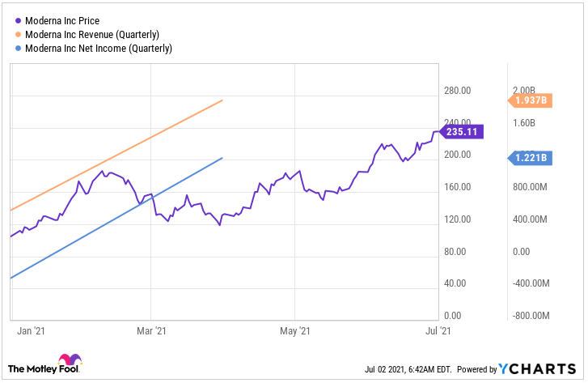Click the 280.00 price axis label
The image size is (588, 383).
pos(458,91)
